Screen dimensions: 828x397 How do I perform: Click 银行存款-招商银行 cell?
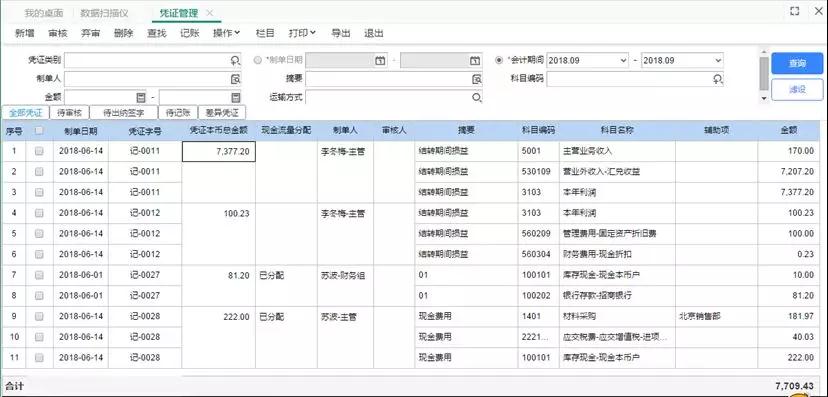point(617,296)
